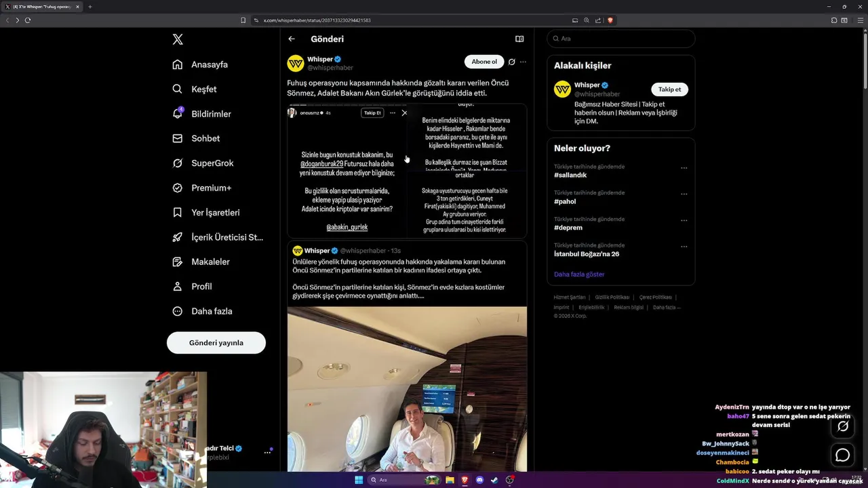Screen dimensions: 868x488
Task: Open Gizlilik Politikası footer link
Action: point(612,298)
